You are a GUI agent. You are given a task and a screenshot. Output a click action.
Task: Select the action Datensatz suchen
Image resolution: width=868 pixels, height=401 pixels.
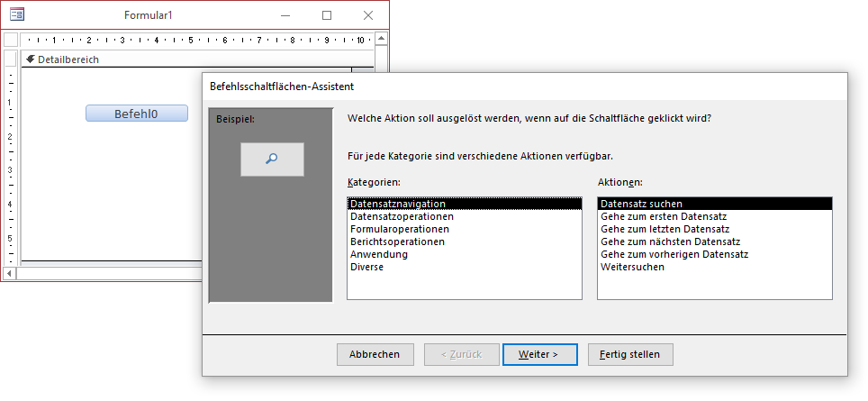pyautogui.click(x=715, y=204)
